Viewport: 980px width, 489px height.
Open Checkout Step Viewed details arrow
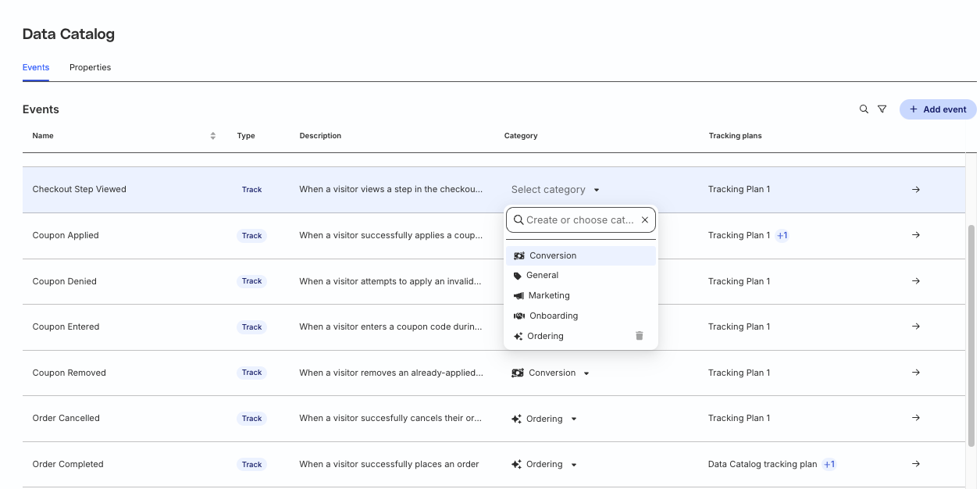point(916,189)
